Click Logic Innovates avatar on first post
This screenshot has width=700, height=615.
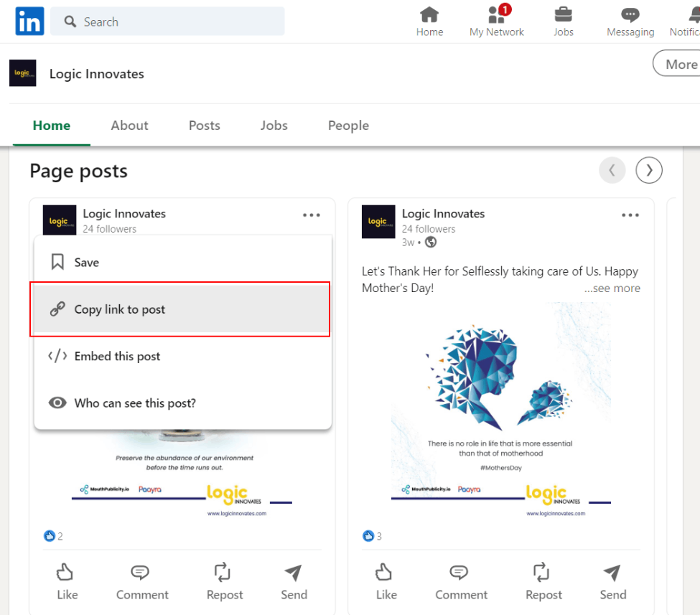pos(60,220)
